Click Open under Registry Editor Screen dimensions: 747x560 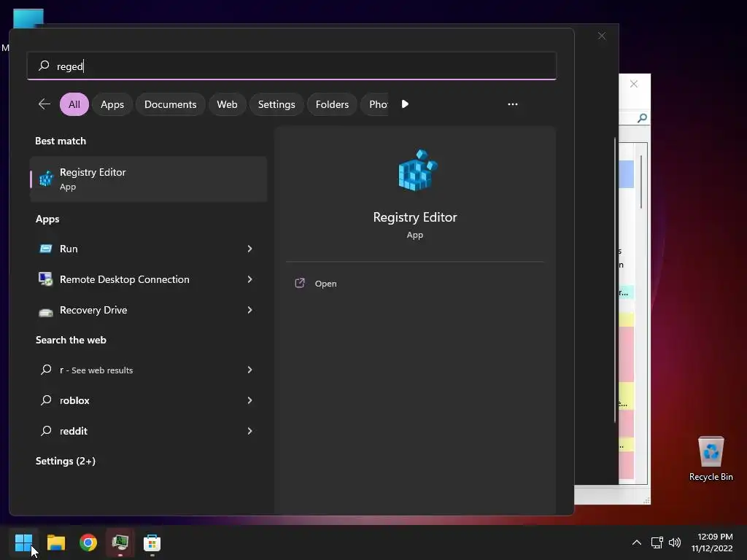coord(325,284)
